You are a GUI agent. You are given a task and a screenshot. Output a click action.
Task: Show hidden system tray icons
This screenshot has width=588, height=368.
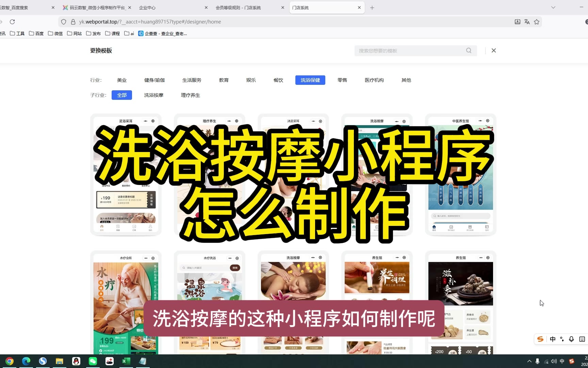click(529, 361)
